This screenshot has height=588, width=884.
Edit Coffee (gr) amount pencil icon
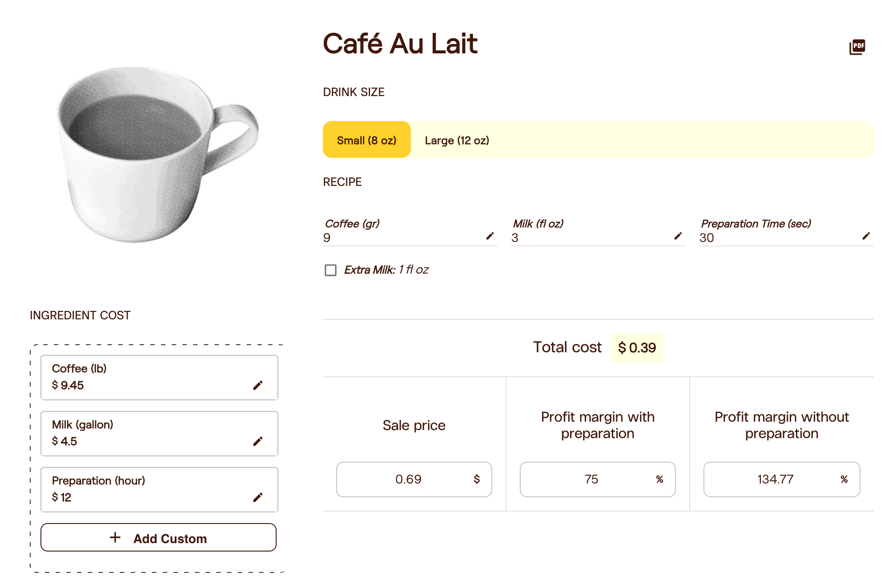490,236
